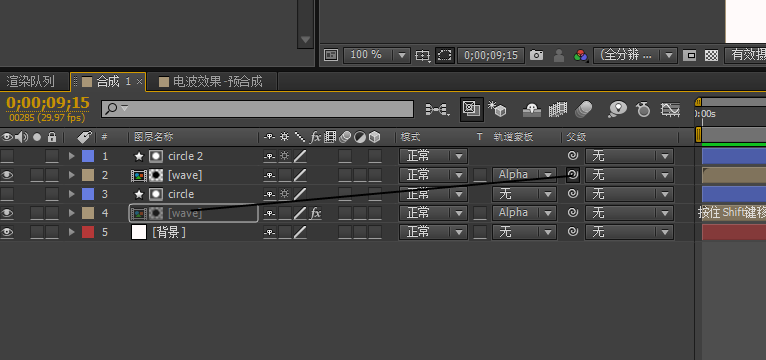Toggle solo switch for layer 2 wave
Image resolution: width=766 pixels, height=360 pixels.
(37, 175)
